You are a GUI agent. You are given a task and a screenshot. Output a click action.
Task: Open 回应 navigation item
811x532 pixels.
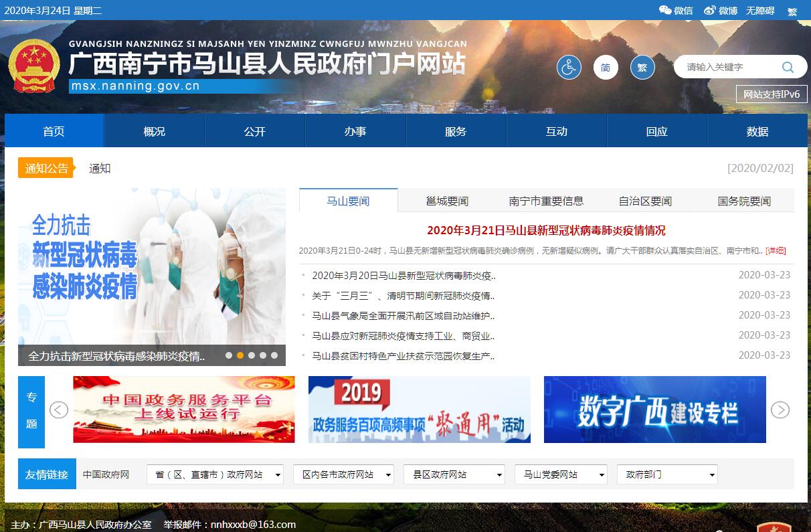657,131
